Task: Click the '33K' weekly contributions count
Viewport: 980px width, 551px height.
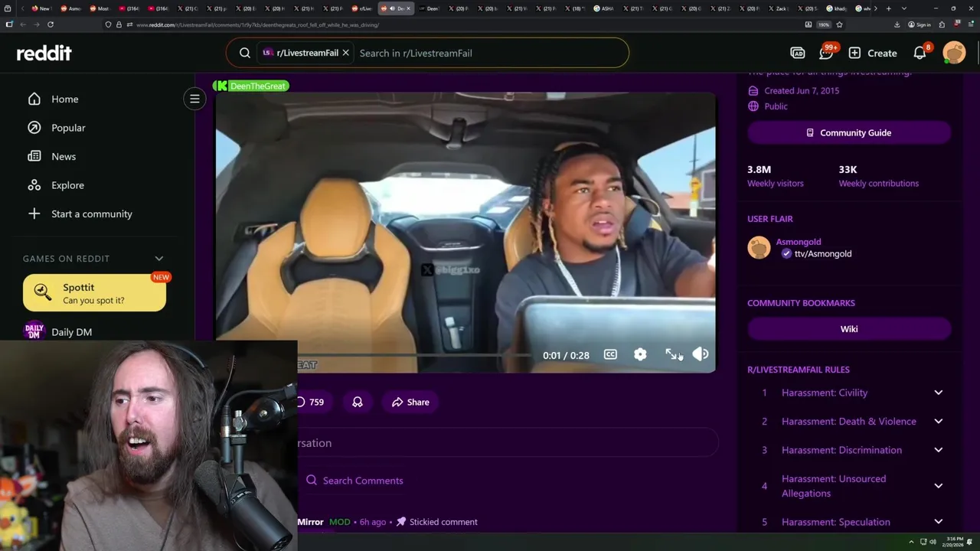Action: coord(848,169)
